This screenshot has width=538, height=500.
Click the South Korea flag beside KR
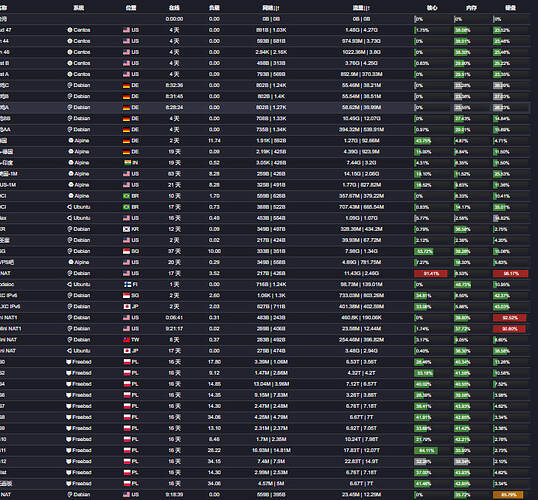pyautogui.click(x=126, y=229)
